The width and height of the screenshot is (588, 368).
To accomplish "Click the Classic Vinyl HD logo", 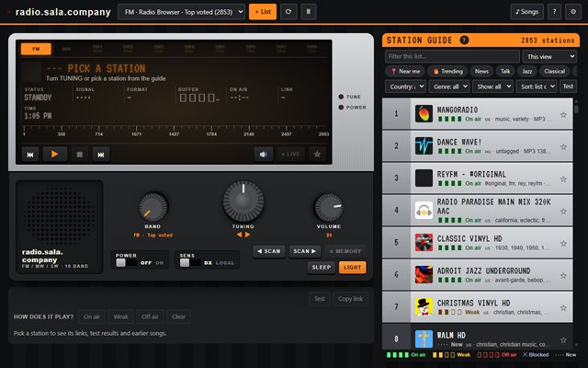I will (x=424, y=243).
